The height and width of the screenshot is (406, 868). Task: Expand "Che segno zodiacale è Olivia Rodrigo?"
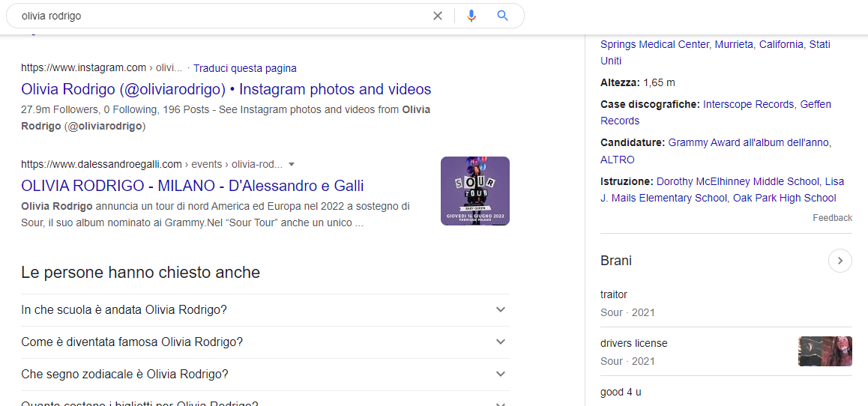click(265, 374)
